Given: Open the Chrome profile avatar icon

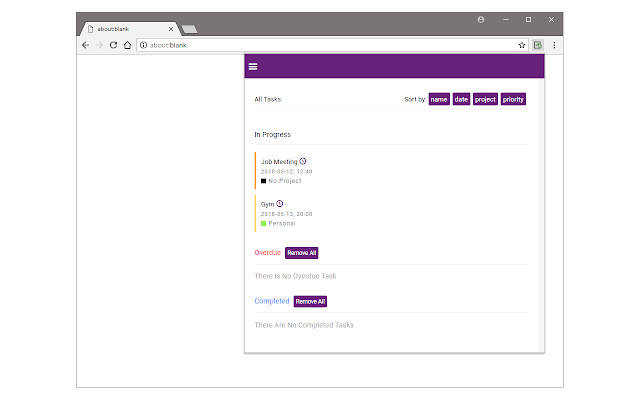Looking at the screenshot, I should [481, 20].
